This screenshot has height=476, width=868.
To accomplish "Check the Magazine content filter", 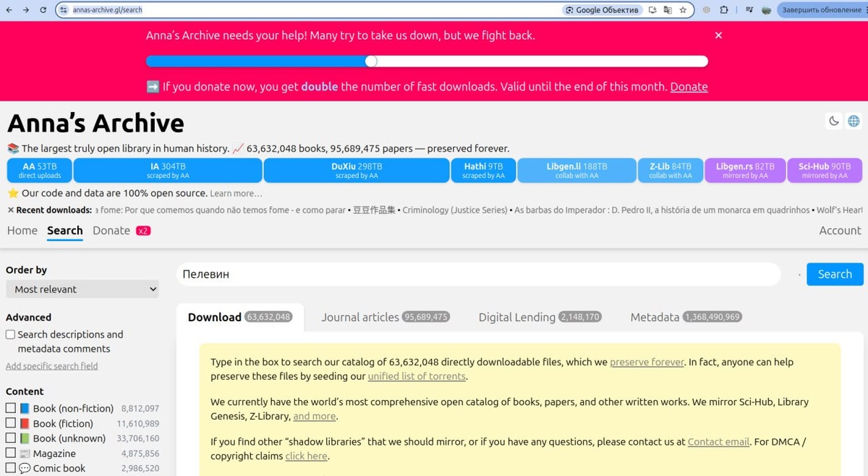I will (x=10, y=453).
